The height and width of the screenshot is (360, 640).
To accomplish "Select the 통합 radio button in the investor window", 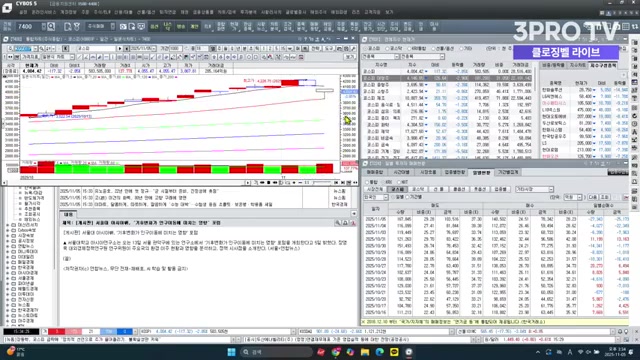I will (372, 182).
